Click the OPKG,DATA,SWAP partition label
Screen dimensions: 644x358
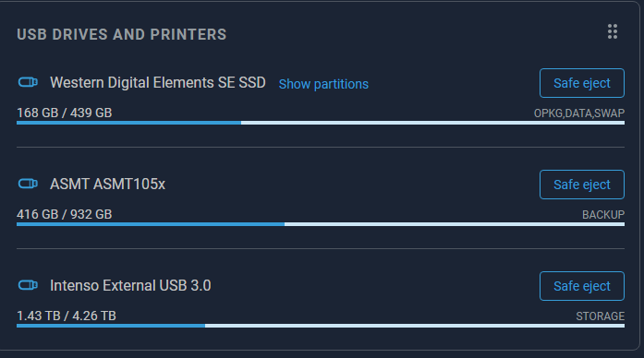tap(579, 113)
